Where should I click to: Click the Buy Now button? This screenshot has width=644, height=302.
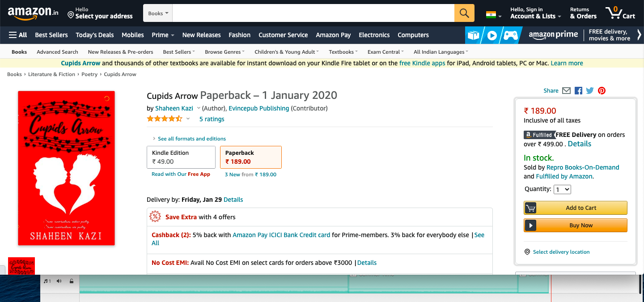pyautogui.click(x=576, y=225)
